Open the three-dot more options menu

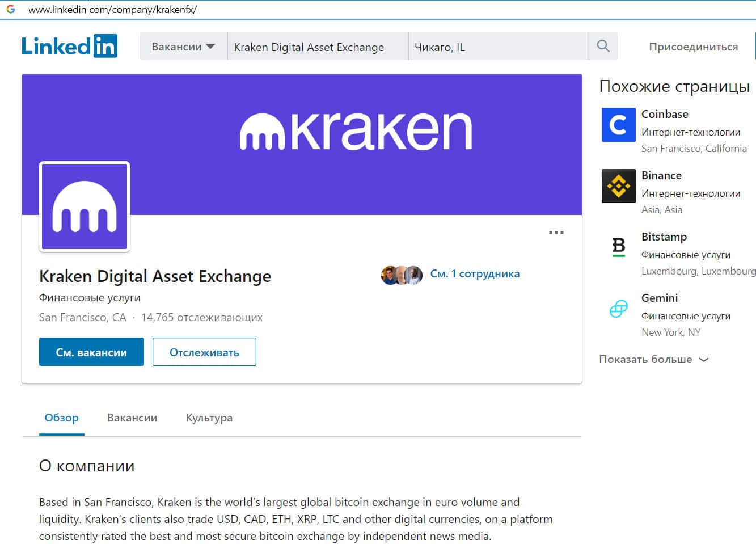point(556,233)
